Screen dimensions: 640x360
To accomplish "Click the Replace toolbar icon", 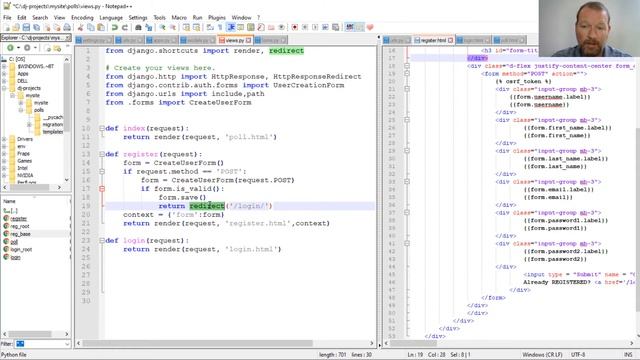I will [x=149, y=27].
